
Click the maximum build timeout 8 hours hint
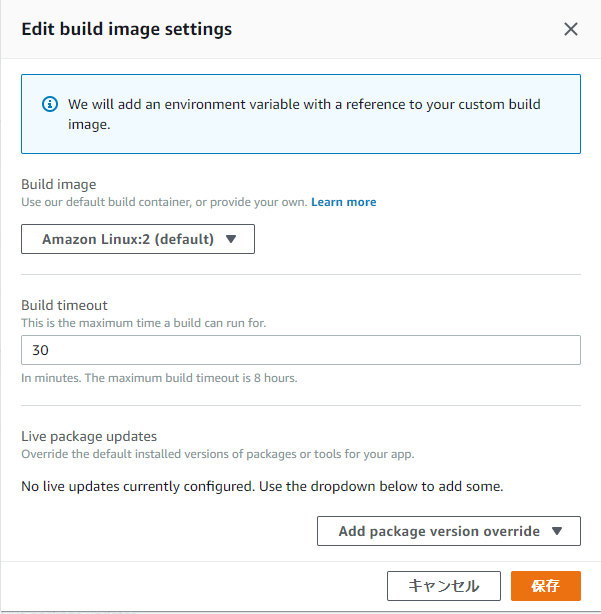pos(159,378)
